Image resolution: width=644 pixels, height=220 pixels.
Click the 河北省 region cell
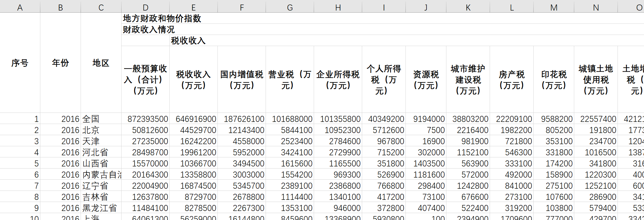pyautogui.click(x=101, y=152)
